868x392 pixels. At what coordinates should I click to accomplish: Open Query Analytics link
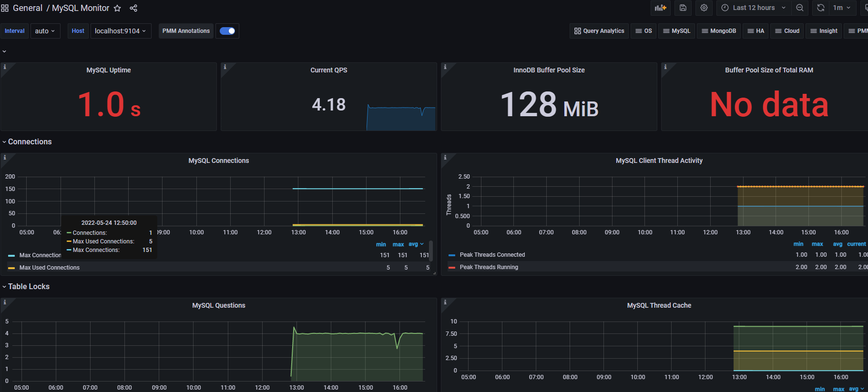(599, 31)
